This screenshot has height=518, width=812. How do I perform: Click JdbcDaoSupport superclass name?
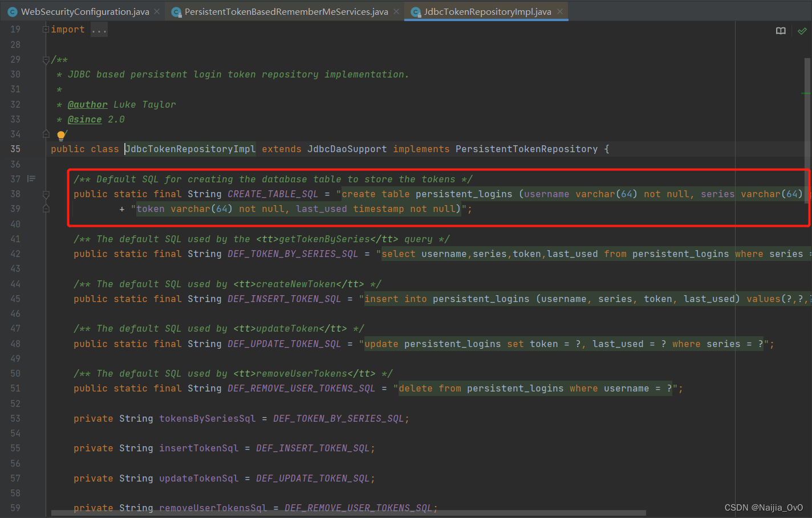click(x=347, y=149)
